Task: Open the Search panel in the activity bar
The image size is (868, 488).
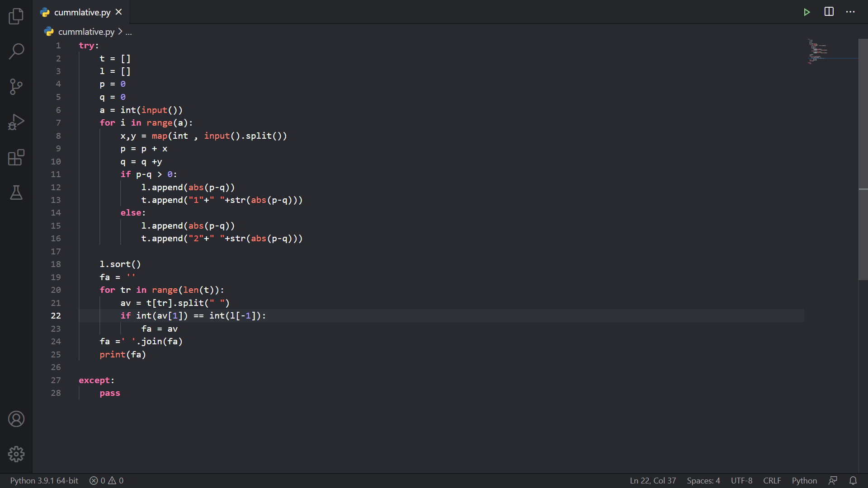Action: [x=16, y=52]
